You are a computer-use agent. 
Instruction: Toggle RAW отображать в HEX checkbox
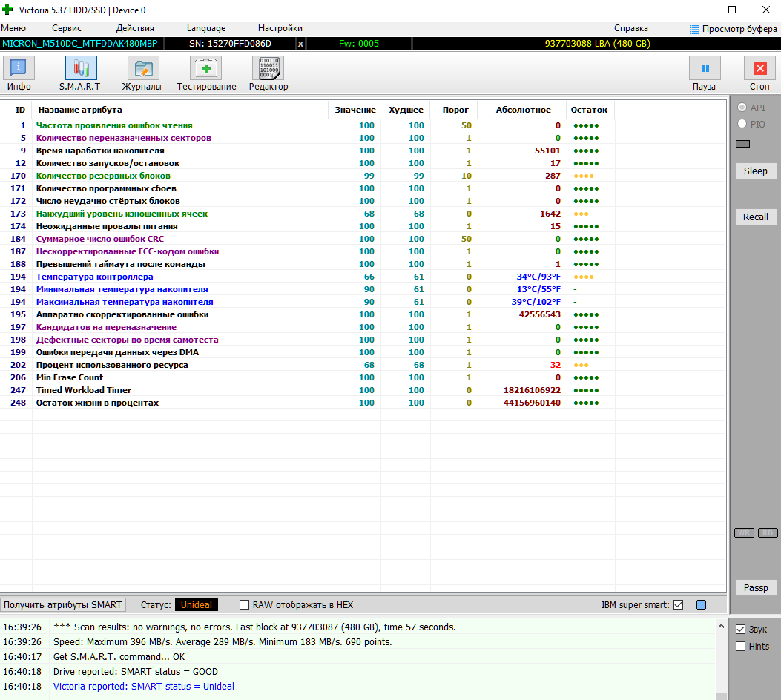pos(244,605)
